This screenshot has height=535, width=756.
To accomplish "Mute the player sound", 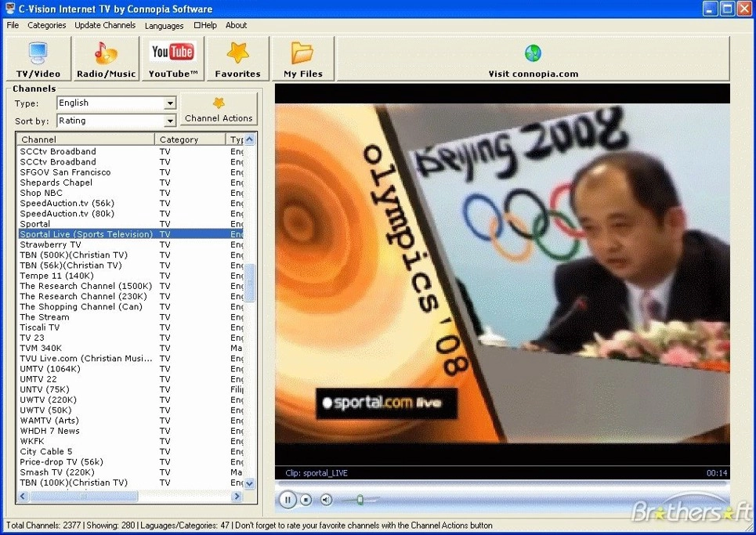I will point(327,500).
